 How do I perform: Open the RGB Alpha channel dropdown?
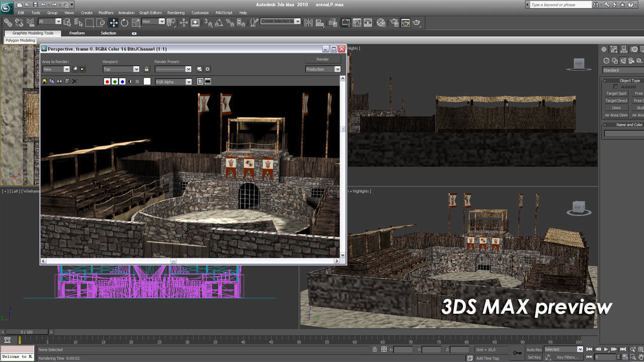(174, 81)
